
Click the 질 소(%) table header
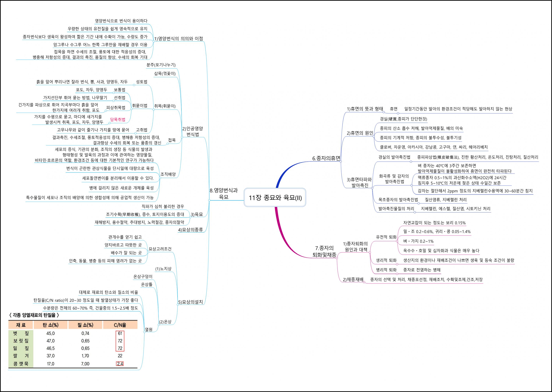[x=85, y=325]
